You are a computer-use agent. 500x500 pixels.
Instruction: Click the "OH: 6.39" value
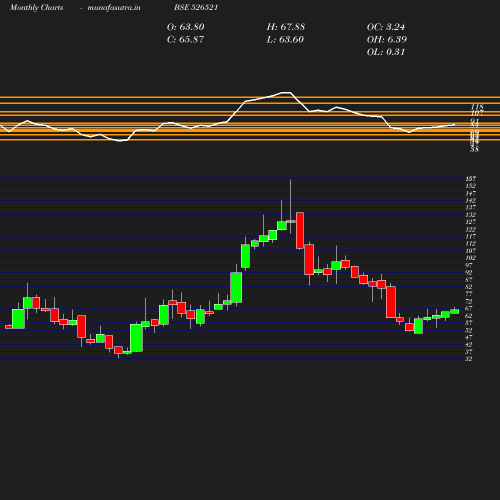pos(387,39)
